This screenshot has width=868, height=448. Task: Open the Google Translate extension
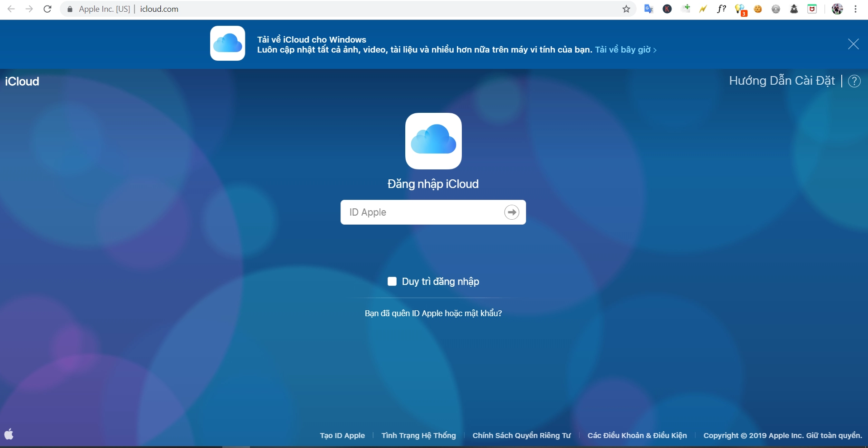649,9
